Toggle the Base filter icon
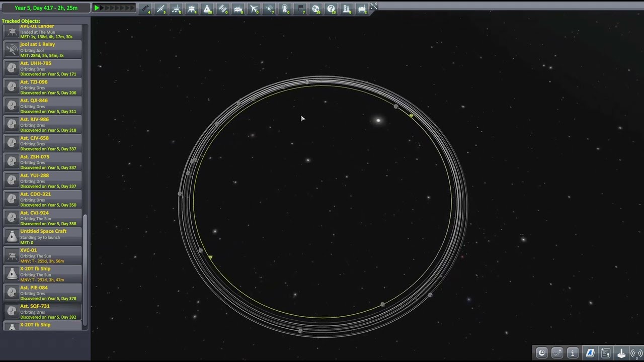 coord(238,9)
